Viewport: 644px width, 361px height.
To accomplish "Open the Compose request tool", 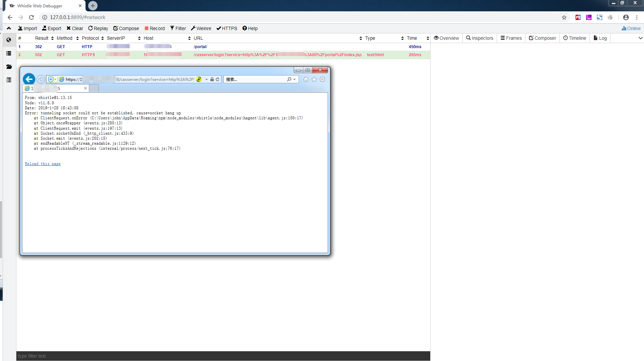I will (126, 28).
